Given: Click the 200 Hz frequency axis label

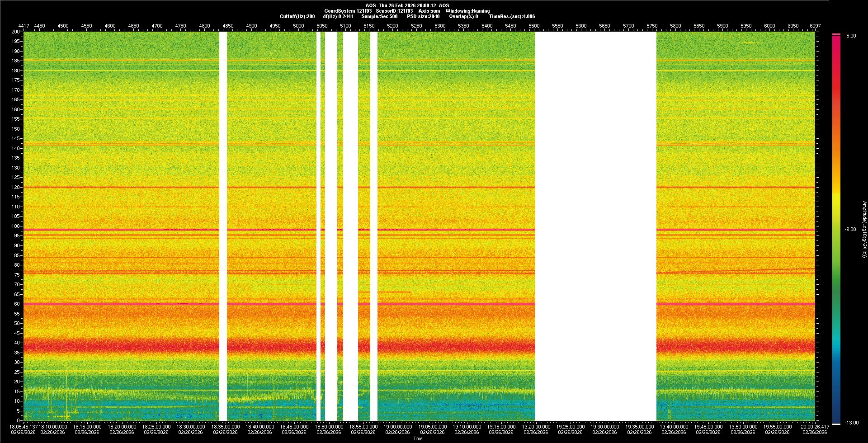Looking at the screenshot, I should tap(15, 32).
